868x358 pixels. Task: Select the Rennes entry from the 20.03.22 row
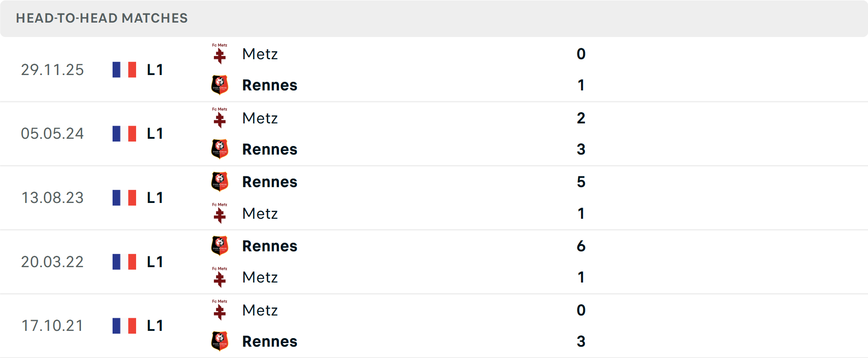coord(270,246)
